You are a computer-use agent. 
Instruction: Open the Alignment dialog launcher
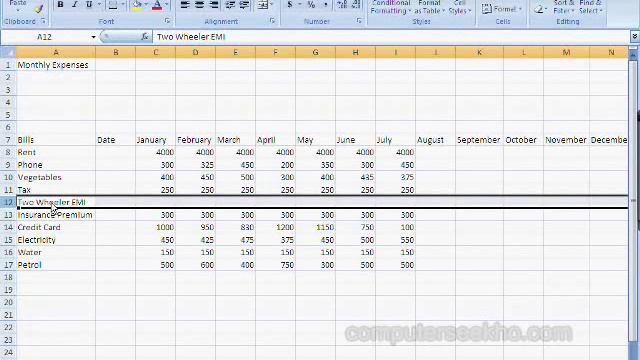[x=272, y=21]
